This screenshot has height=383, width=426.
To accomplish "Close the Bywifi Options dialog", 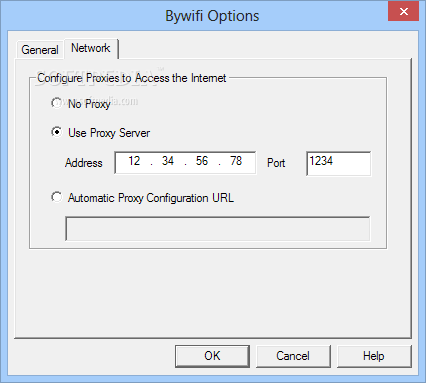I will [x=404, y=12].
